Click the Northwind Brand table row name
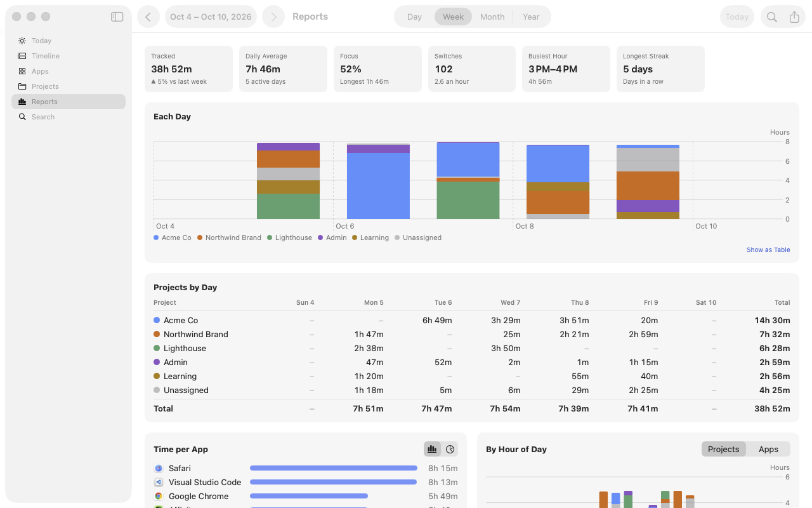 click(195, 334)
